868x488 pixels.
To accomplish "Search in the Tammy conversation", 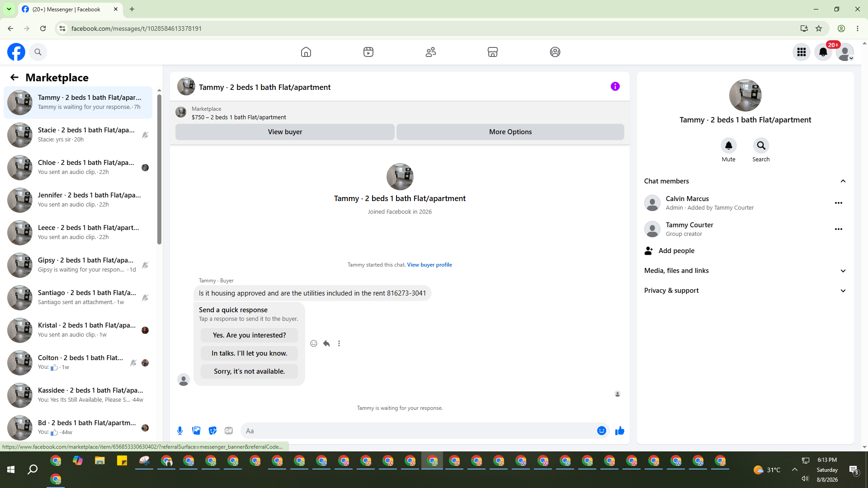I will click(761, 145).
